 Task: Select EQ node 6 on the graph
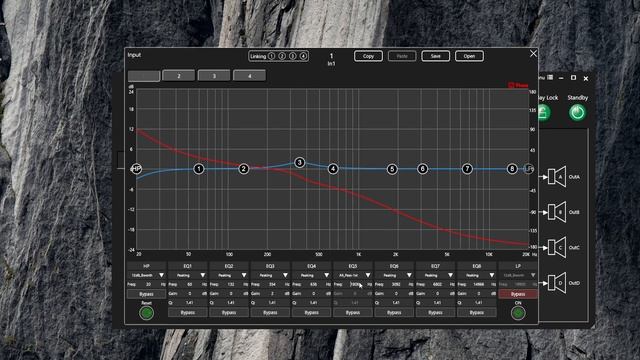(422, 169)
